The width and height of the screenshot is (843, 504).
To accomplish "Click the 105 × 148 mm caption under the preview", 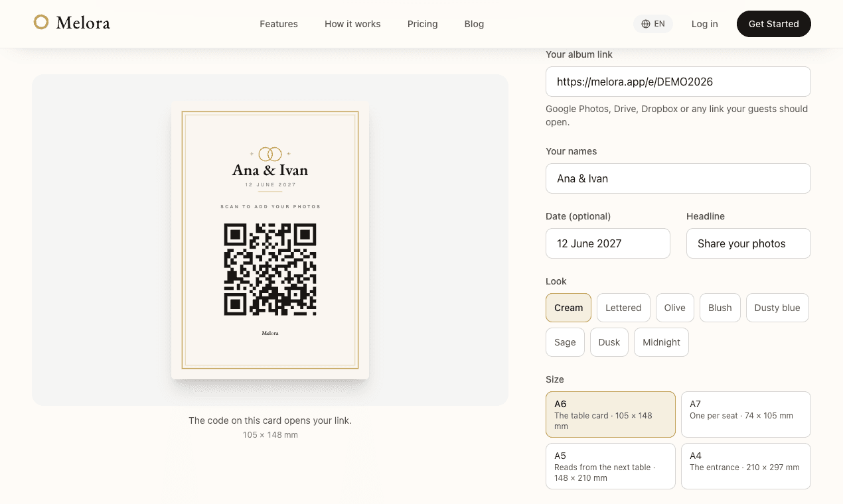I will coord(270,435).
